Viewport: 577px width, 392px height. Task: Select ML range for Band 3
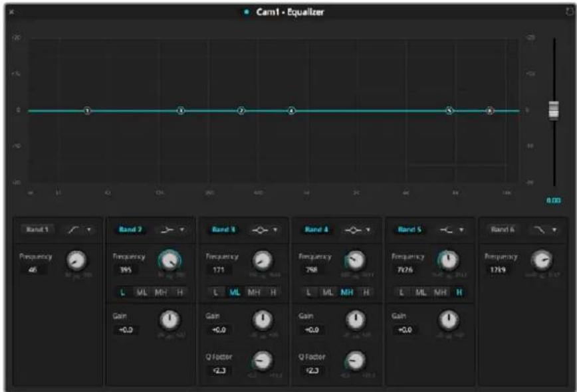(235, 292)
